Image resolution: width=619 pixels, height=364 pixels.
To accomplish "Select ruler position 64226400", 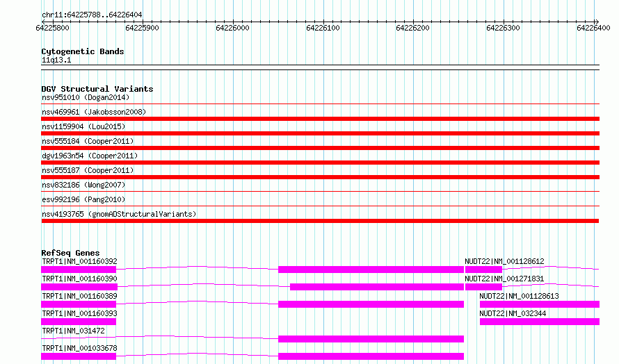I will point(593,28).
